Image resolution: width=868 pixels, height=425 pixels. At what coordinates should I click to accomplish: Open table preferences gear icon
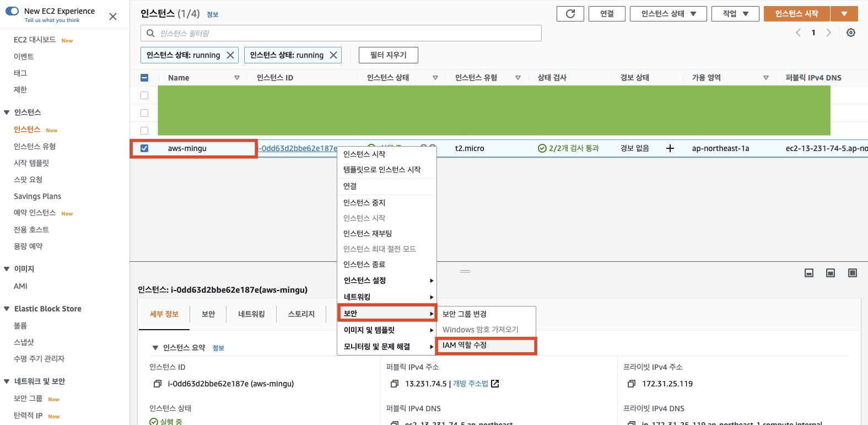pos(851,33)
